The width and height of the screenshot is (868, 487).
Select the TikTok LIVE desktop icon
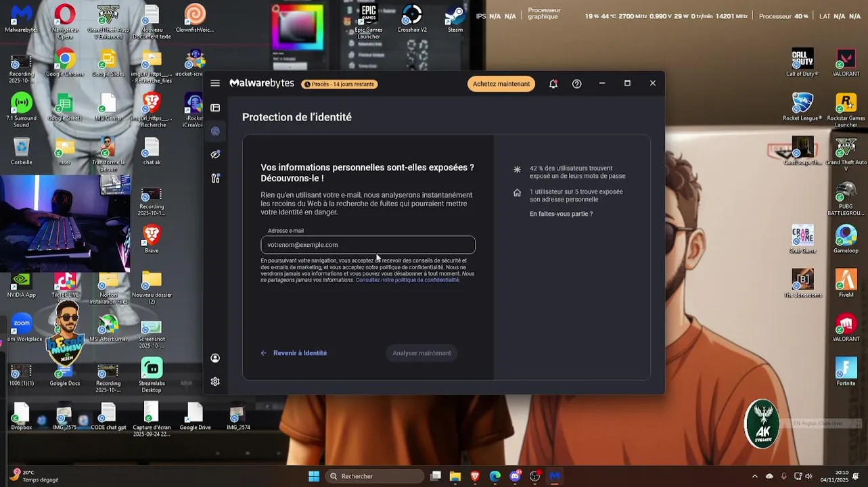[x=65, y=284]
